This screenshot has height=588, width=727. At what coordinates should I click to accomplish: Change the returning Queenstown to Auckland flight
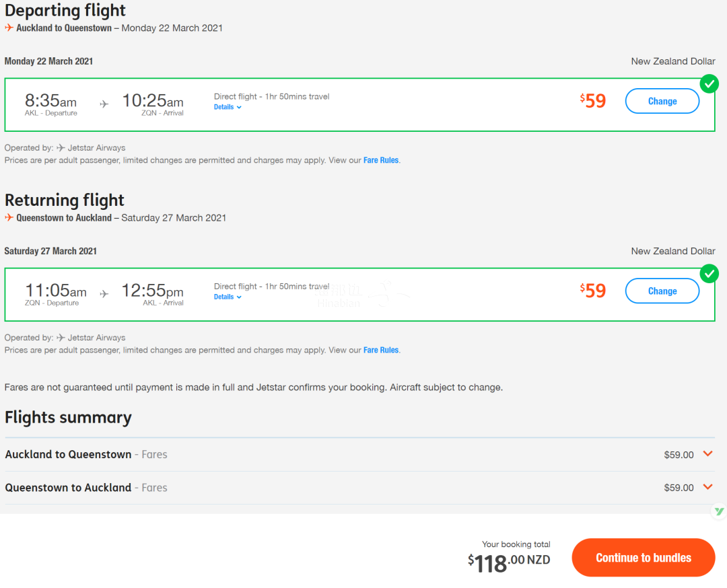662,291
